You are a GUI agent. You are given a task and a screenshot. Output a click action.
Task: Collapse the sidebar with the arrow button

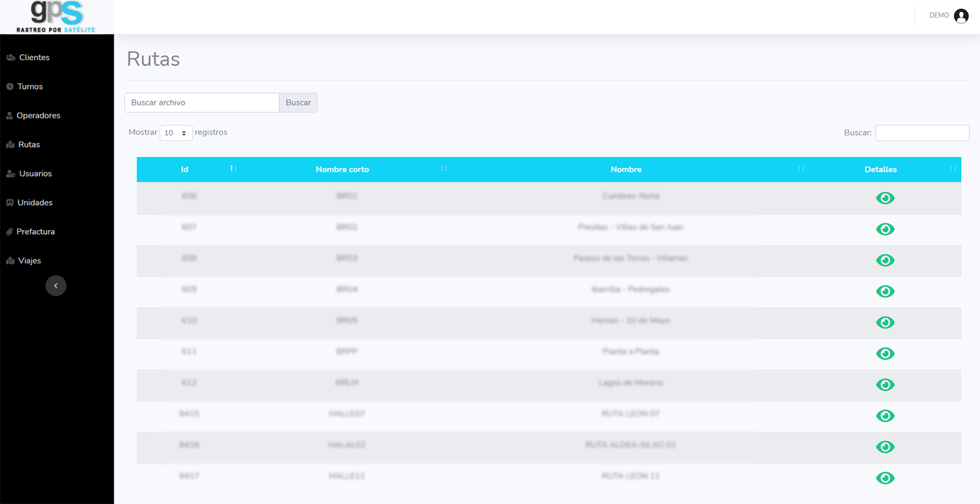point(56,286)
